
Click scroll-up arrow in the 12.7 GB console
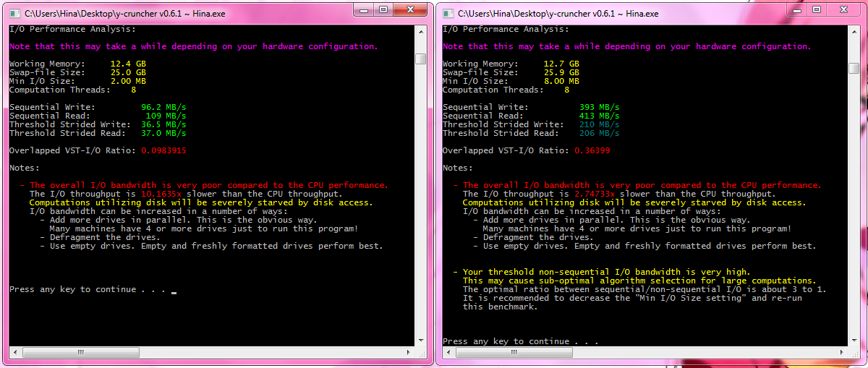pos(854,30)
